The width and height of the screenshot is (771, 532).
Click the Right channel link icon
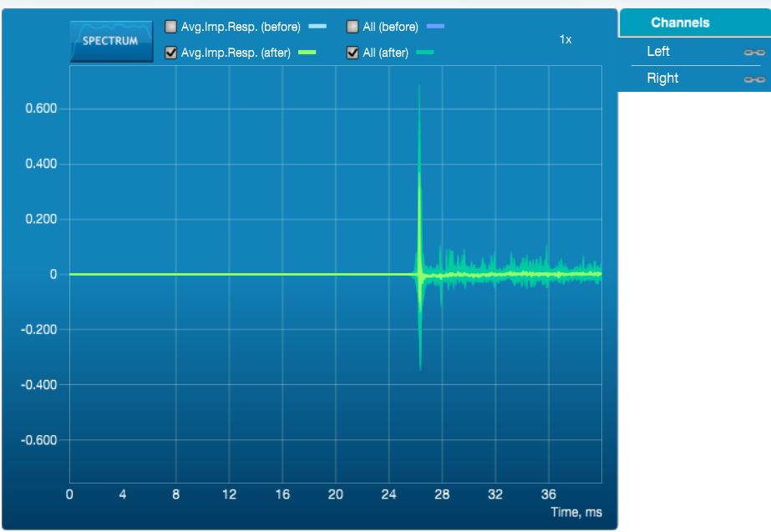pyautogui.click(x=754, y=79)
